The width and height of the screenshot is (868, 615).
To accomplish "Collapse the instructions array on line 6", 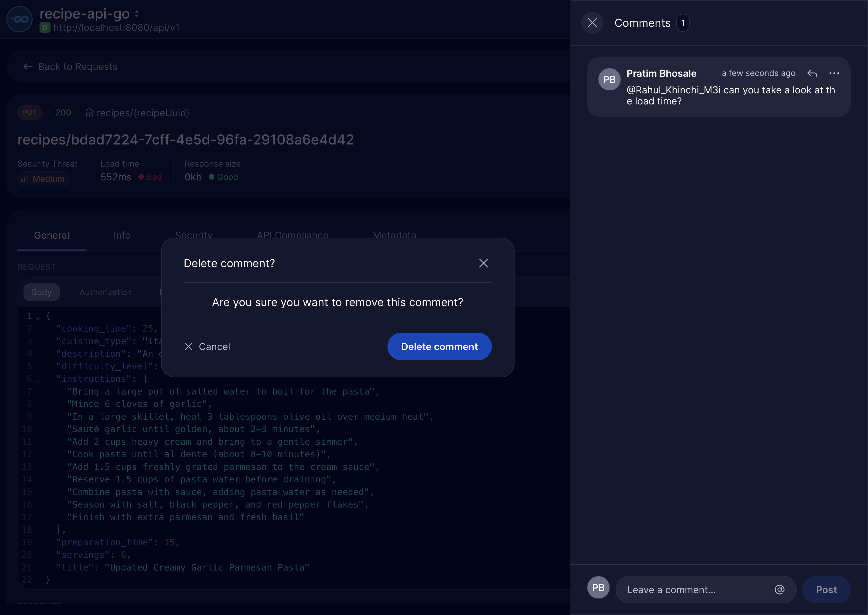I will pos(38,380).
